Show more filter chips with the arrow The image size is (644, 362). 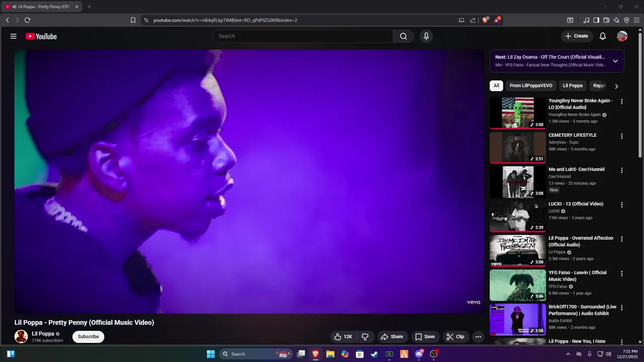(x=616, y=86)
